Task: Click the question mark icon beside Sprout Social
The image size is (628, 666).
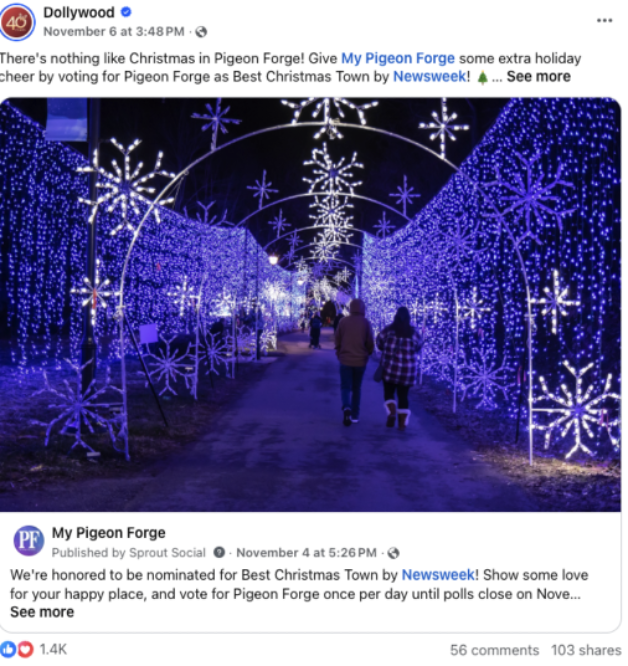Action: click(219, 552)
